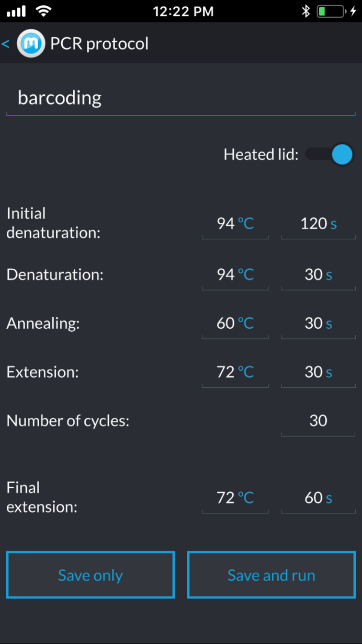Set the Final extension 60 s duration
This screenshot has height=644, width=362.
pyautogui.click(x=318, y=498)
